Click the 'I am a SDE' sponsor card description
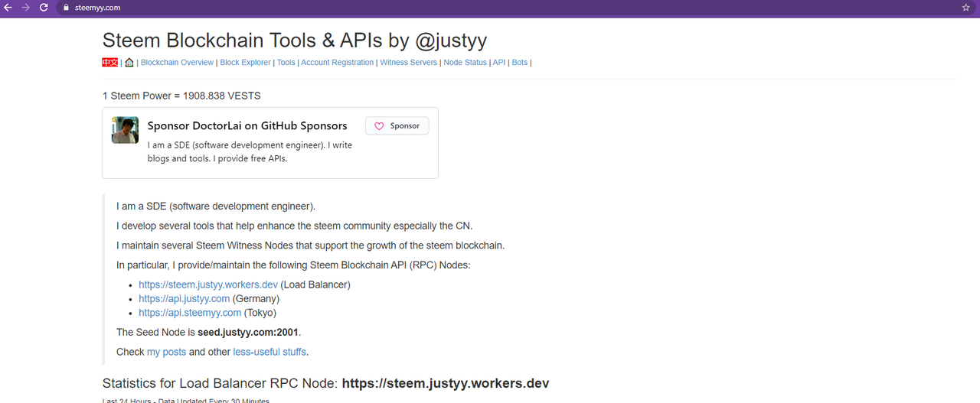This screenshot has width=980, height=403. click(x=250, y=151)
